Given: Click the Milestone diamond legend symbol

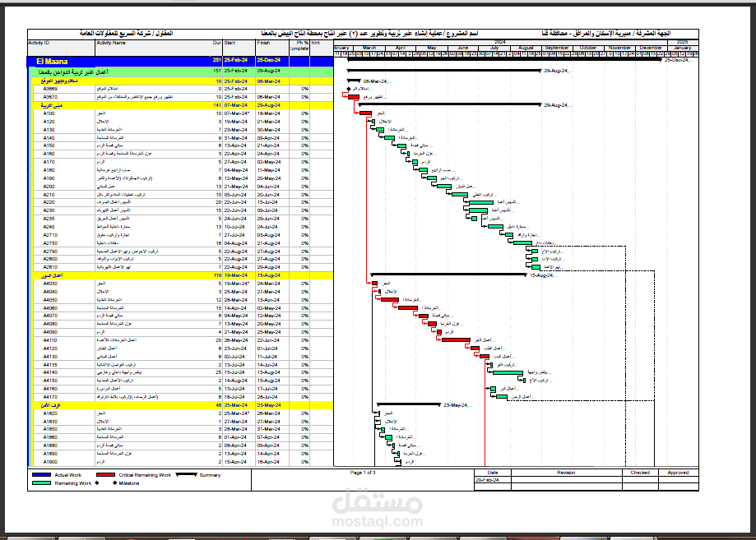Looking at the screenshot, I should [114, 482].
